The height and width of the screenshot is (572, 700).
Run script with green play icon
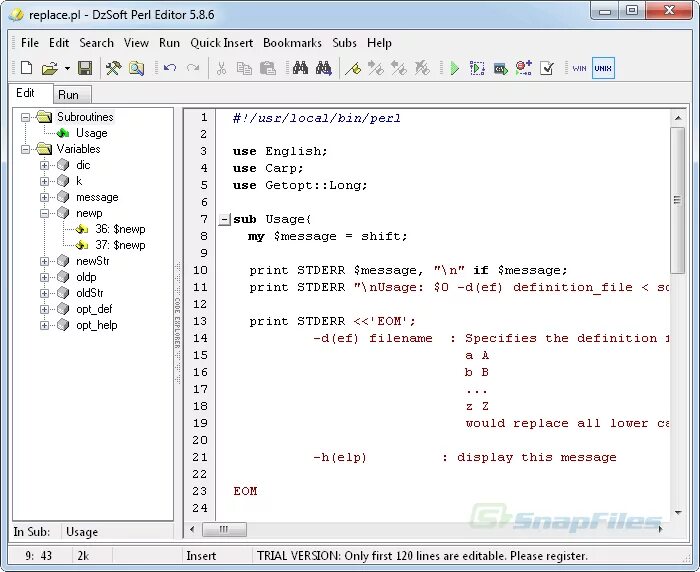tap(454, 68)
